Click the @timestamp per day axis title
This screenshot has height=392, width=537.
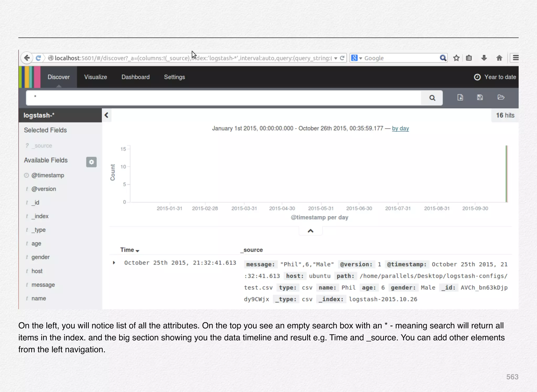tap(319, 217)
